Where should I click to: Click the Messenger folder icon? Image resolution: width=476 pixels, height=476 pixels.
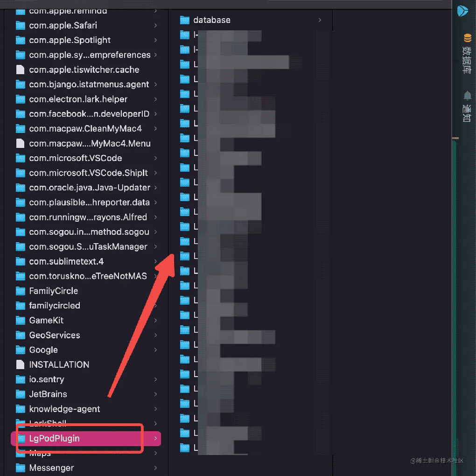click(x=21, y=468)
